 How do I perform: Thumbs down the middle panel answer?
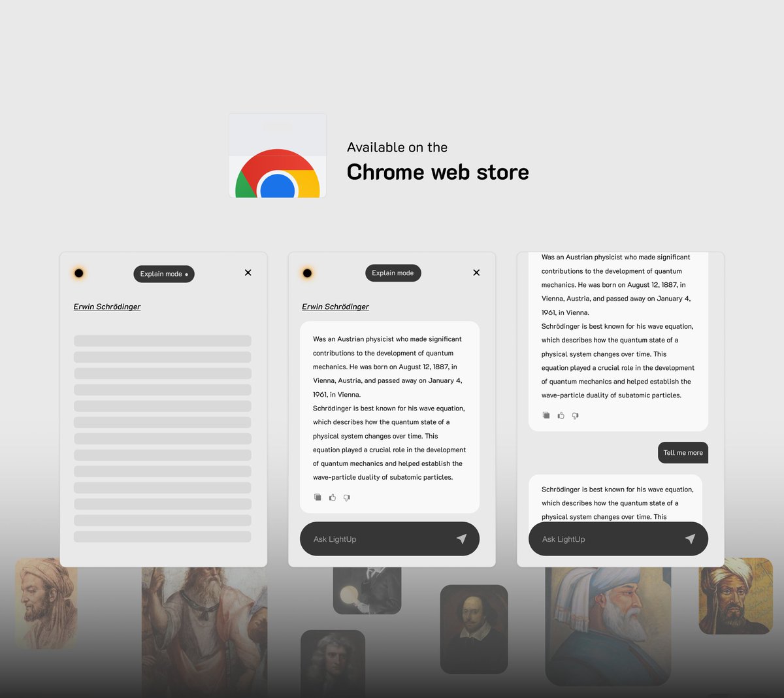pos(347,497)
